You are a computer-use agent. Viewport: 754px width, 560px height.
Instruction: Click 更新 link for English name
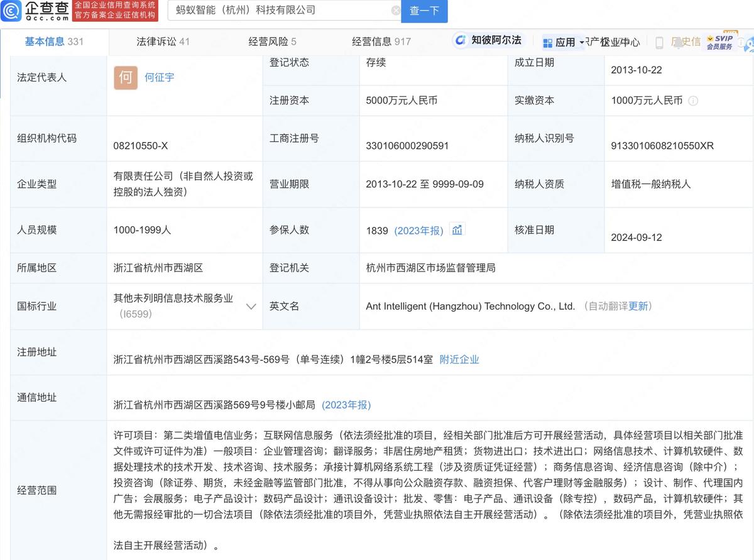click(638, 307)
